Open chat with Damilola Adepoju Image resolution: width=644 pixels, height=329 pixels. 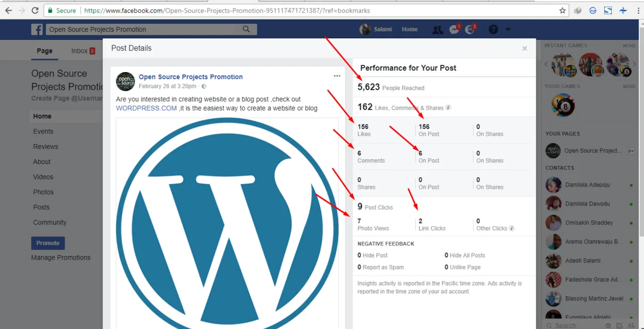pos(590,185)
